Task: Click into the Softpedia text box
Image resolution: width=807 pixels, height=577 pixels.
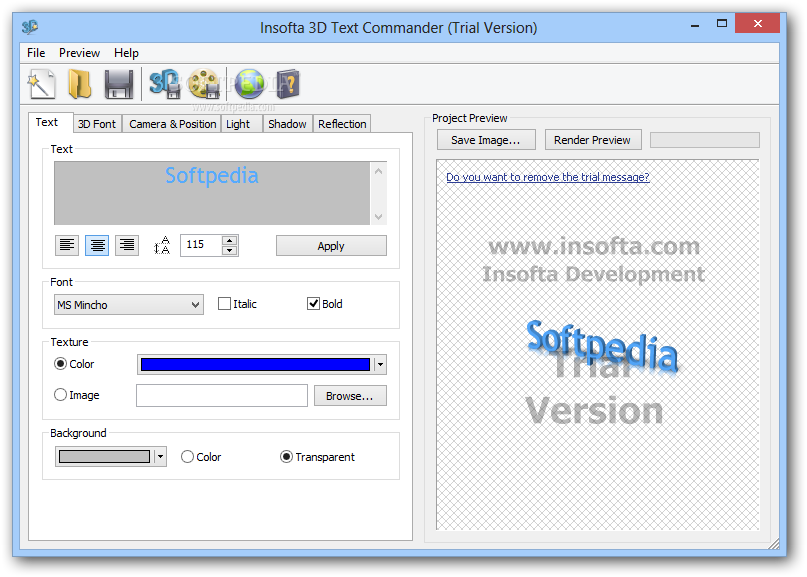Action: (x=212, y=193)
